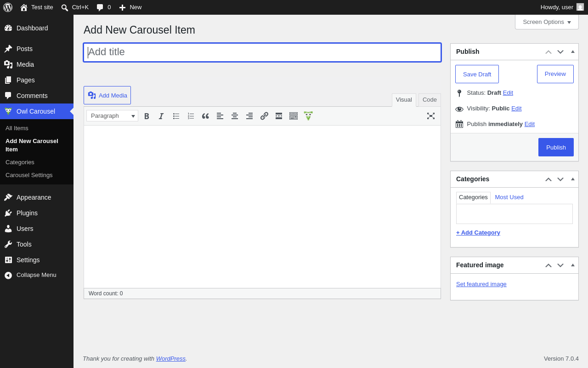Viewport: 588px width, 368px height.
Task: Move Categories box down
Action: click(x=560, y=179)
